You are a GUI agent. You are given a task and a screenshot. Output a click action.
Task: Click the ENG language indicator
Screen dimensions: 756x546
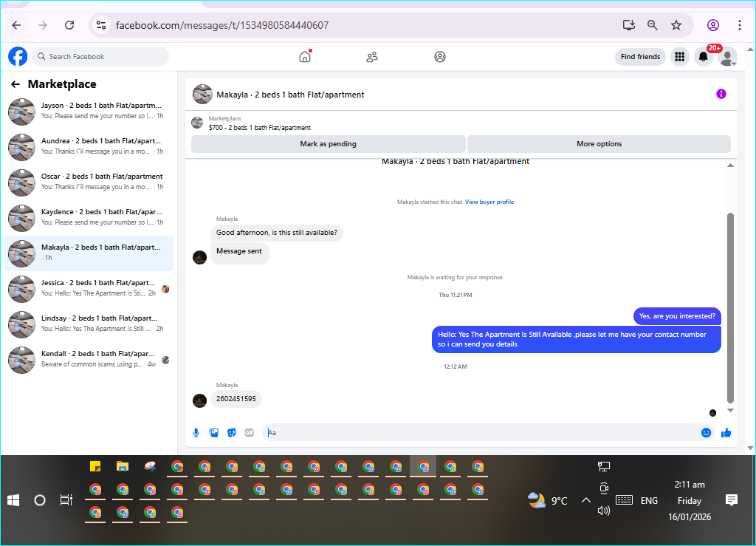coord(649,501)
